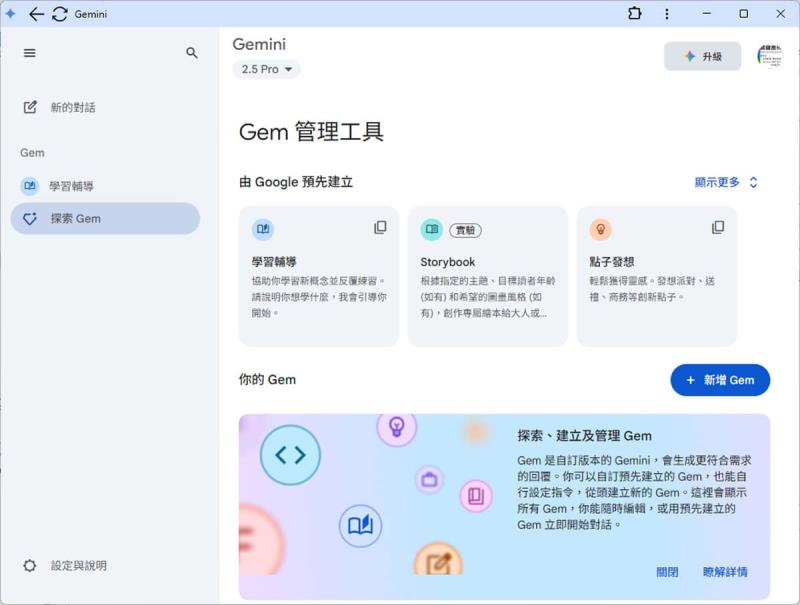Select 探索 Gem in sidebar
This screenshot has width=800, height=605.
coord(105,218)
